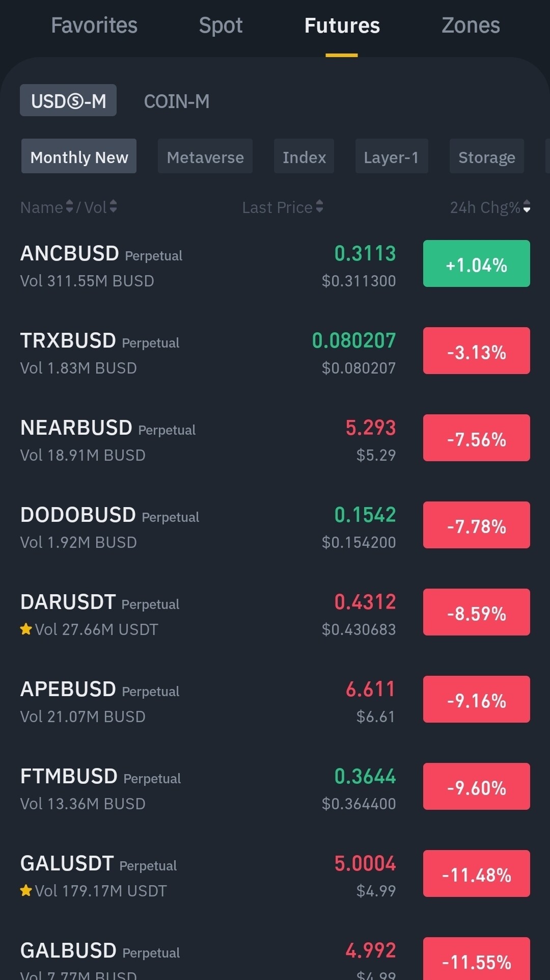Sort list by Name arrows
Screen dimensions: 550x980
pyautogui.click(x=70, y=207)
